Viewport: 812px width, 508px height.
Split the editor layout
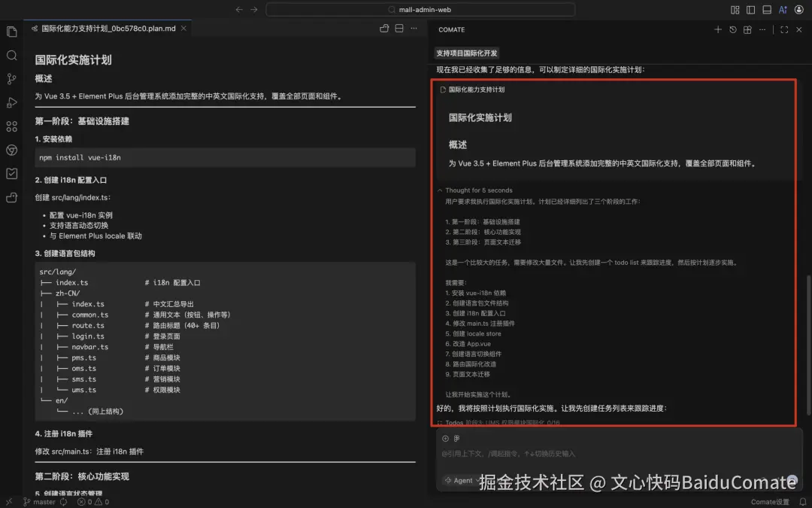pos(398,29)
